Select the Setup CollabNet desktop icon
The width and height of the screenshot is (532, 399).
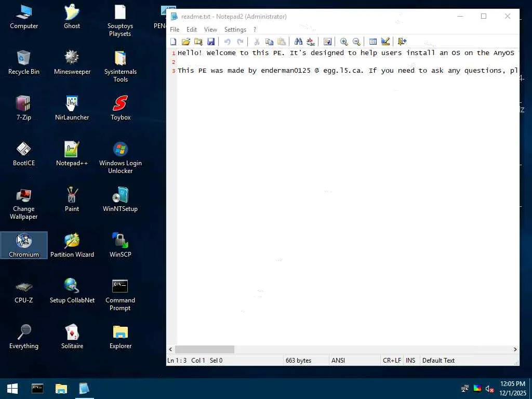pyautogui.click(x=72, y=291)
